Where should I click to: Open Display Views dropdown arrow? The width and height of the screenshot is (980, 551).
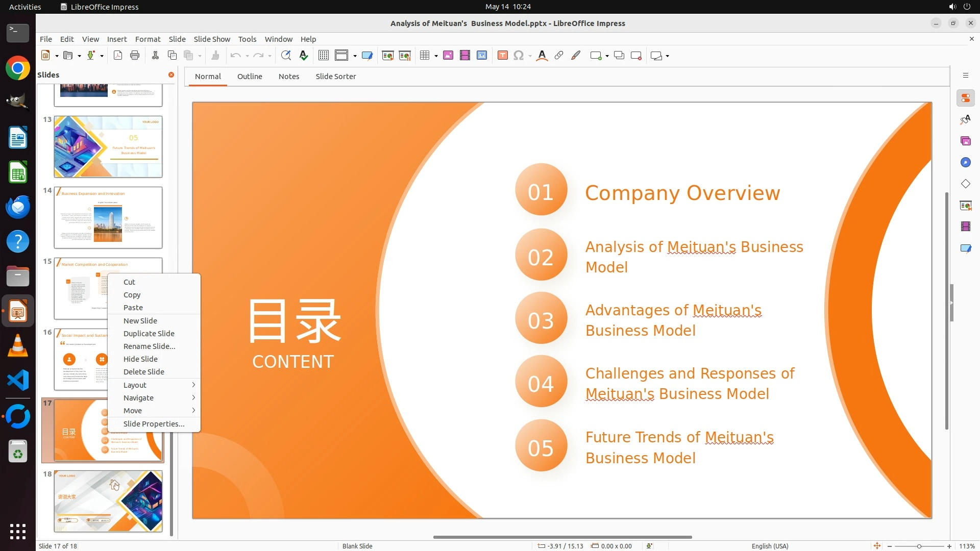(355, 56)
